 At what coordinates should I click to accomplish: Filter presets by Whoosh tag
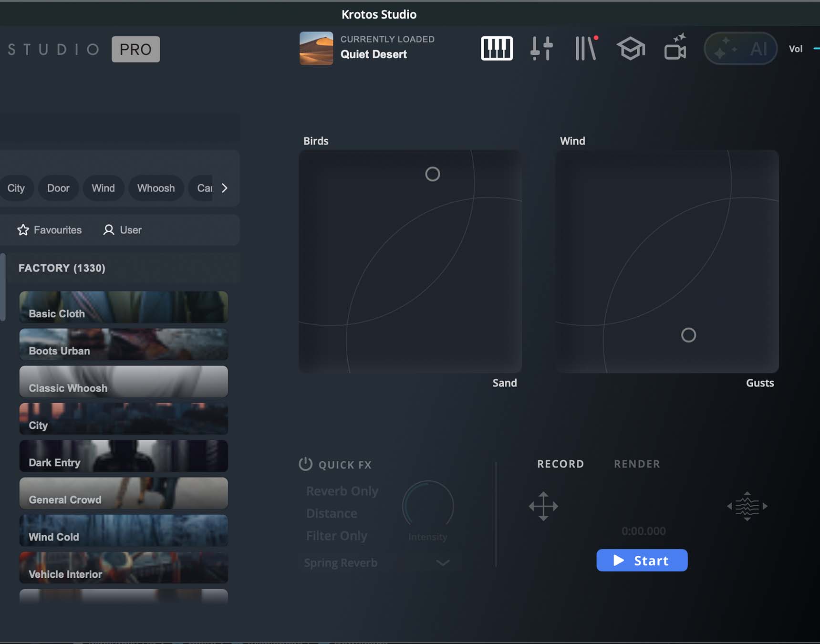click(156, 188)
